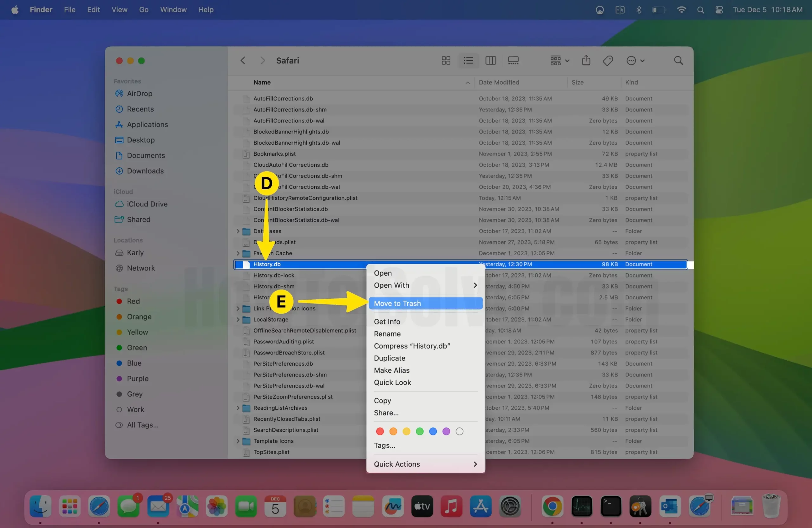Expand the LocalStorage folder
Screen dimensions: 812x528
[238, 319]
